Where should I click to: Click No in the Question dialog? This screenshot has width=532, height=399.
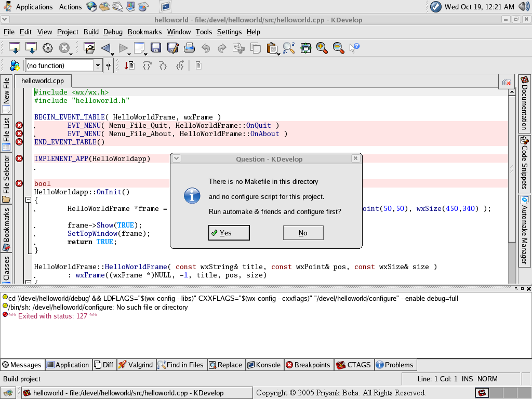point(303,233)
